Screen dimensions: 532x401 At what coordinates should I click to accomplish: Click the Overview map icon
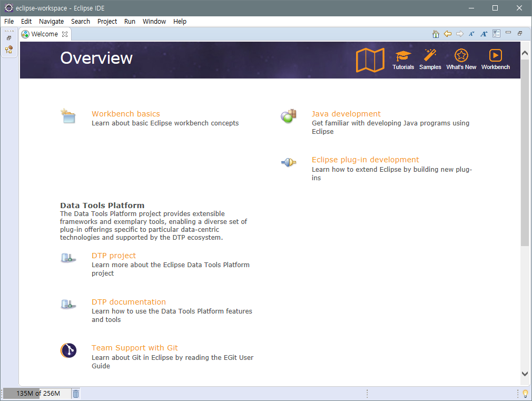[x=370, y=60]
